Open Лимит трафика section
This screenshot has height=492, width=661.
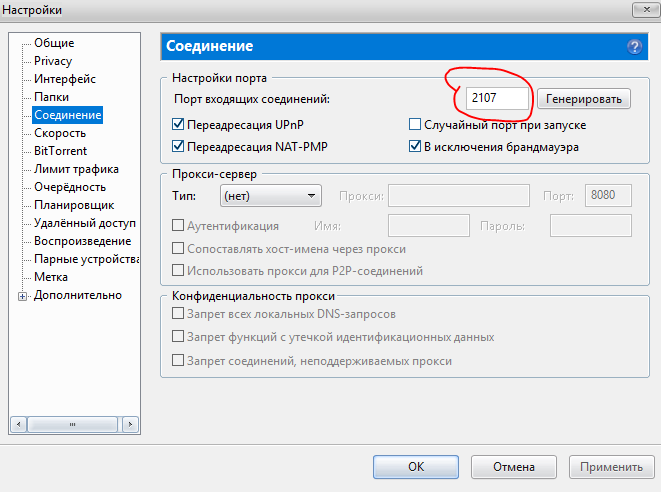tap(76, 169)
